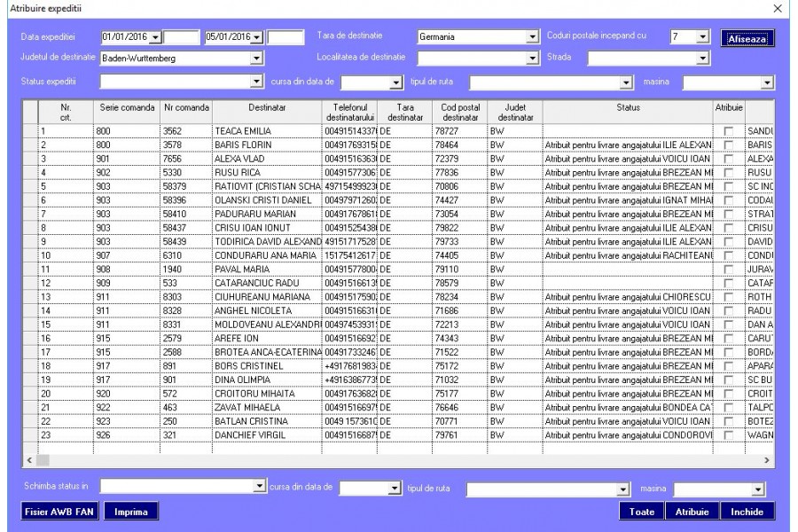
Task: Click the horizontal scrollbar thumb
Action: pos(43,460)
